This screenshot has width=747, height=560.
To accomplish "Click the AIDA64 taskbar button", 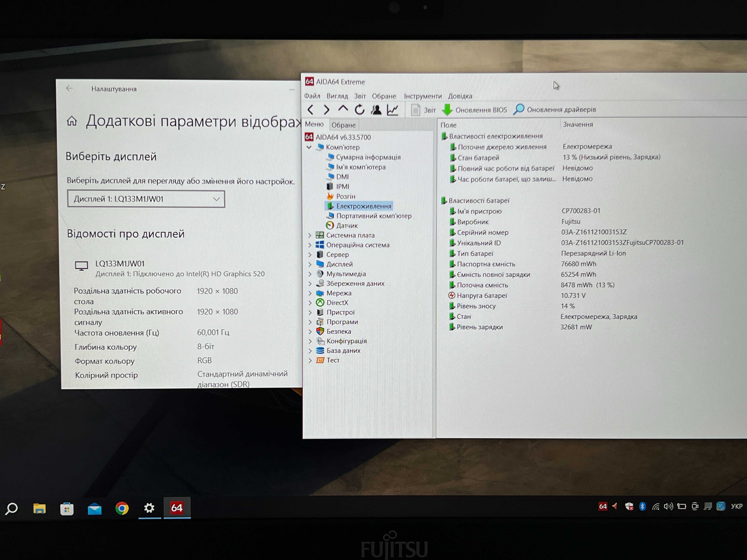I will (177, 507).
